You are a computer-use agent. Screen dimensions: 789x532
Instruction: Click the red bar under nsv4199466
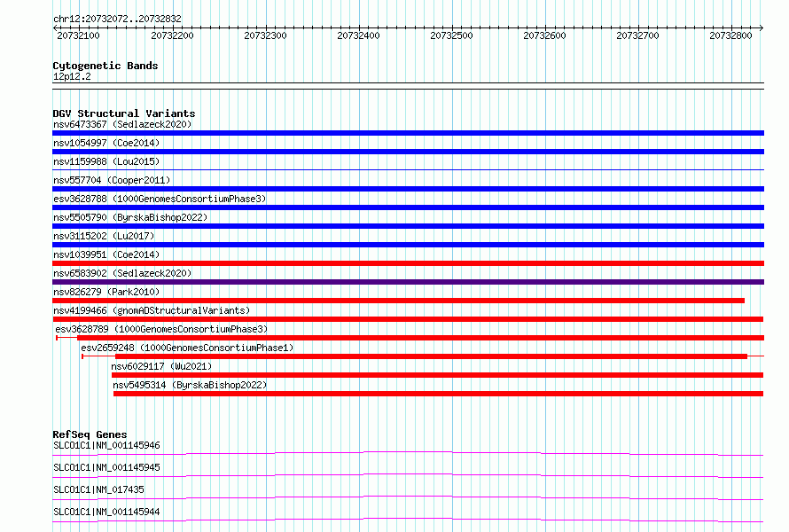click(x=408, y=319)
